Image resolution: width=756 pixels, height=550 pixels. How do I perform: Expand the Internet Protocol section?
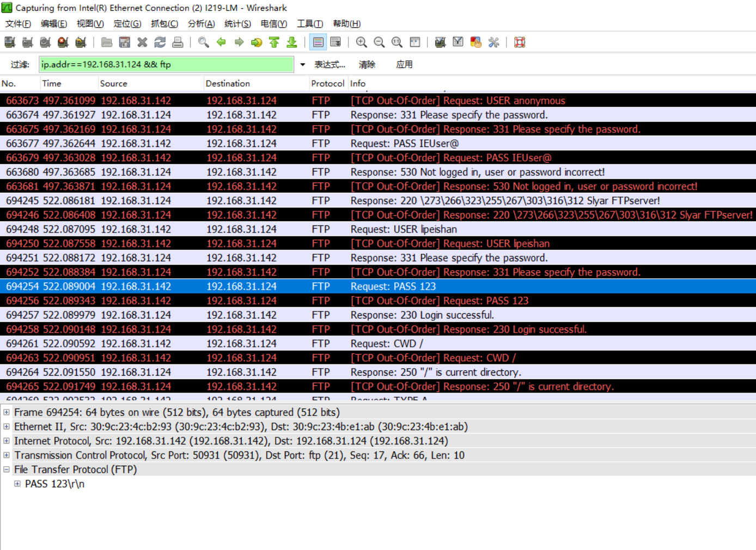[7, 441]
